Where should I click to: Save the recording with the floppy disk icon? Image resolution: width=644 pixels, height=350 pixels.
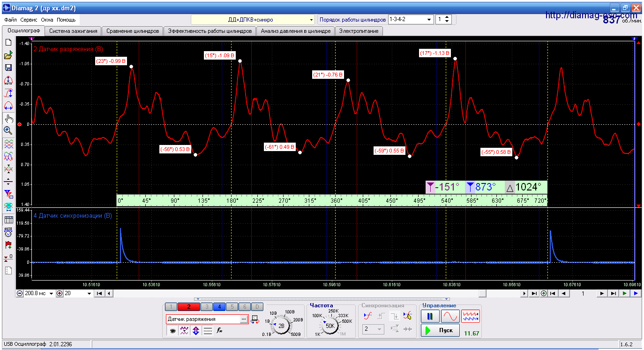[x=8, y=68]
